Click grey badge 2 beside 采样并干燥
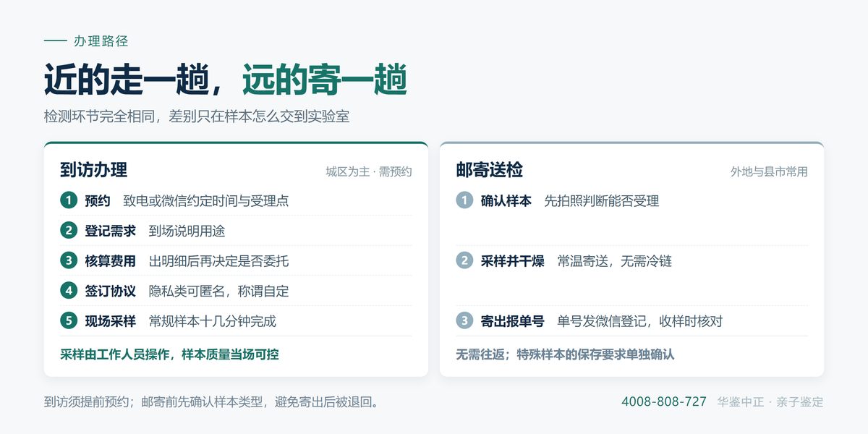 464,260
